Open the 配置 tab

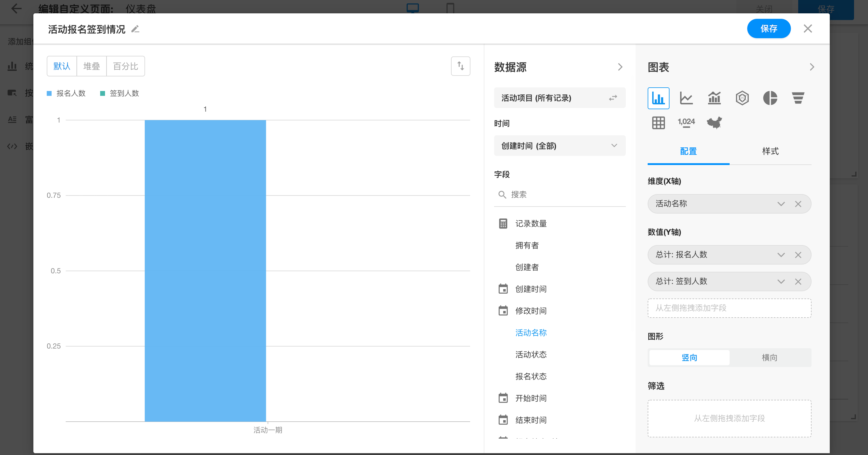pos(688,151)
